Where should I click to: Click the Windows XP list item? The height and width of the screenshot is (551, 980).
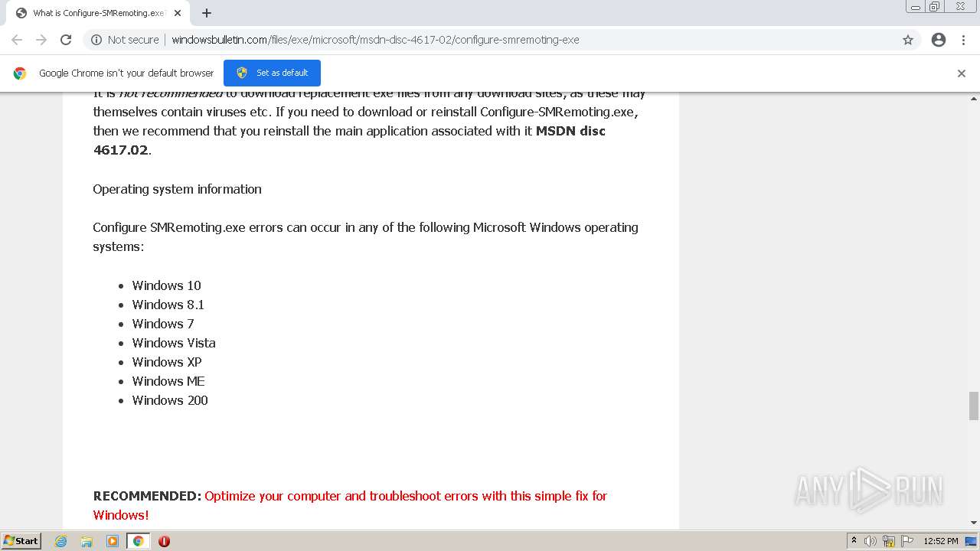coord(167,362)
